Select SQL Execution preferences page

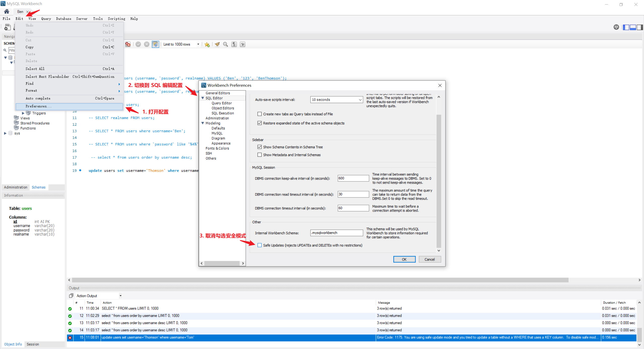click(x=223, y=113)
